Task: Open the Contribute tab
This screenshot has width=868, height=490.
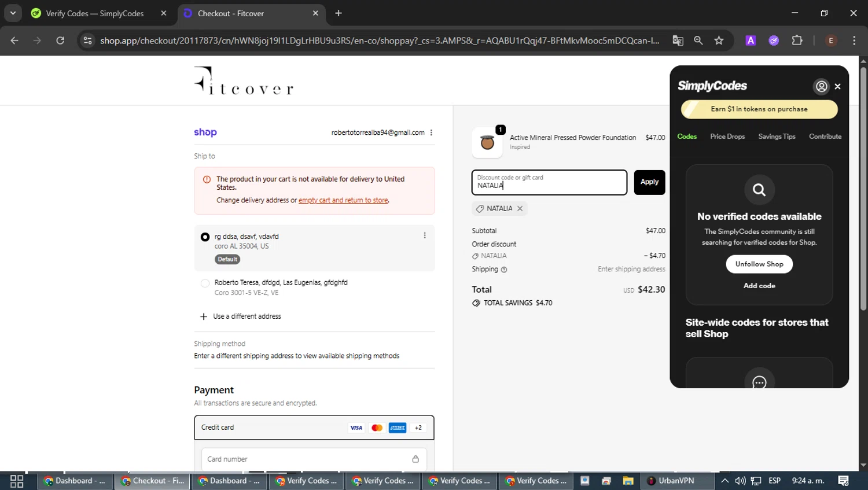Action: click(x=825, y=137)
